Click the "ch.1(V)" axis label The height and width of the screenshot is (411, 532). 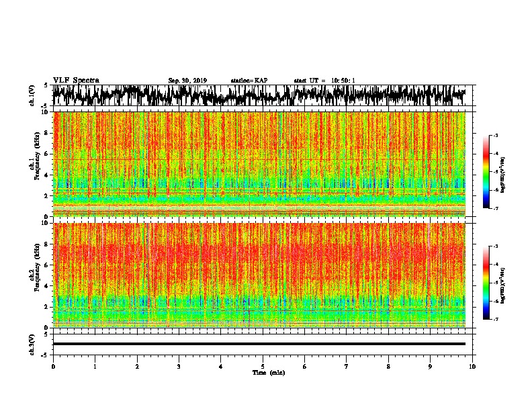[x=32, y=95]
